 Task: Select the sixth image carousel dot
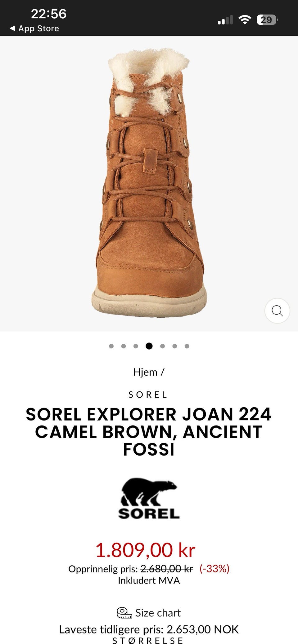tap(175, 346)
